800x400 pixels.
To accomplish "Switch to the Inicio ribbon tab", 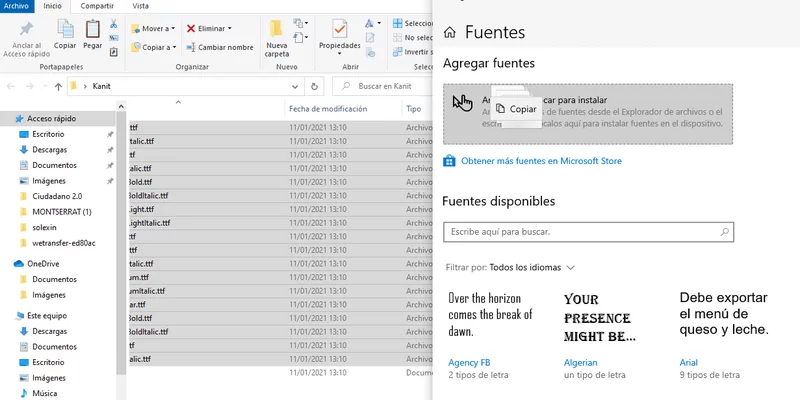I will (x=52, y=6).
